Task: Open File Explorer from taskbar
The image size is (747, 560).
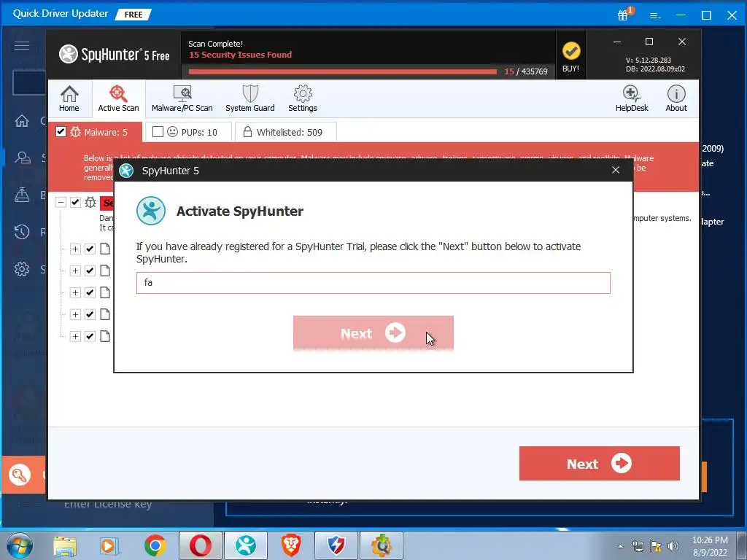Action: point(65,545)
